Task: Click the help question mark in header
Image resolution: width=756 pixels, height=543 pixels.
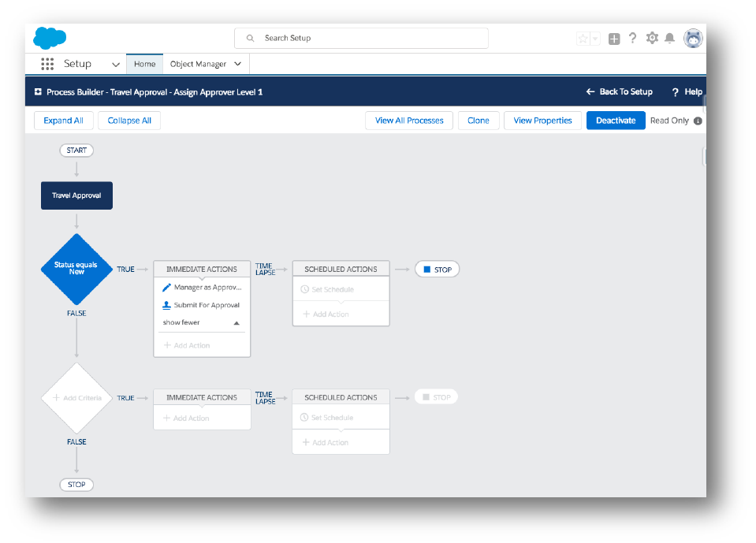Action: 632,38
